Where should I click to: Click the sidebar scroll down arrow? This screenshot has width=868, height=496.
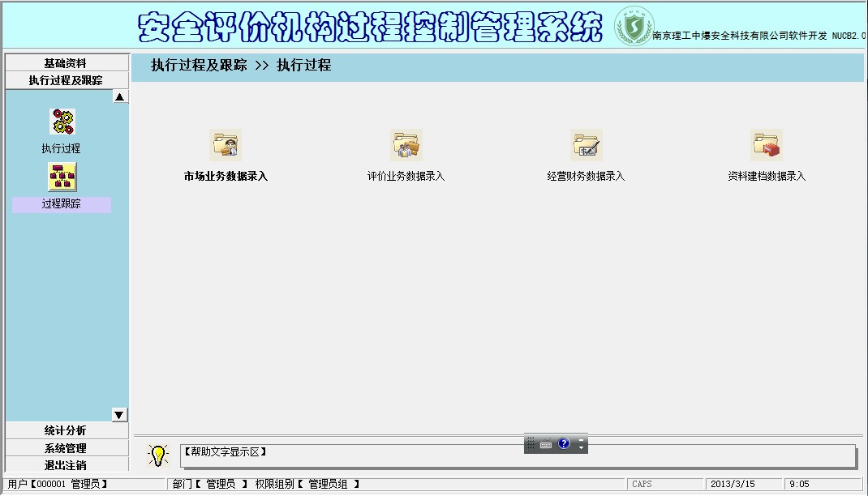pos(119,415)
